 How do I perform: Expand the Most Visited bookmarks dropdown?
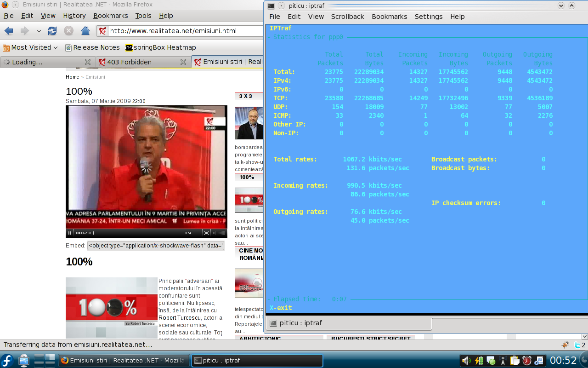tap(30, 47)
